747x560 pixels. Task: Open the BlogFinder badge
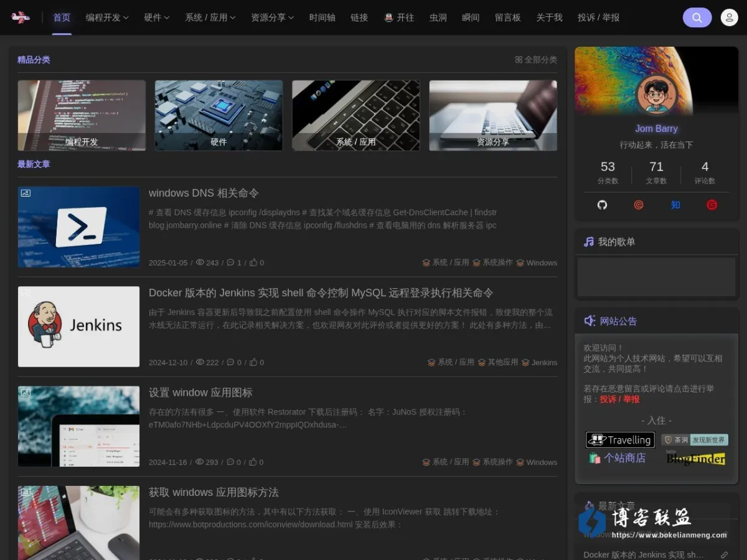[695, 458]
